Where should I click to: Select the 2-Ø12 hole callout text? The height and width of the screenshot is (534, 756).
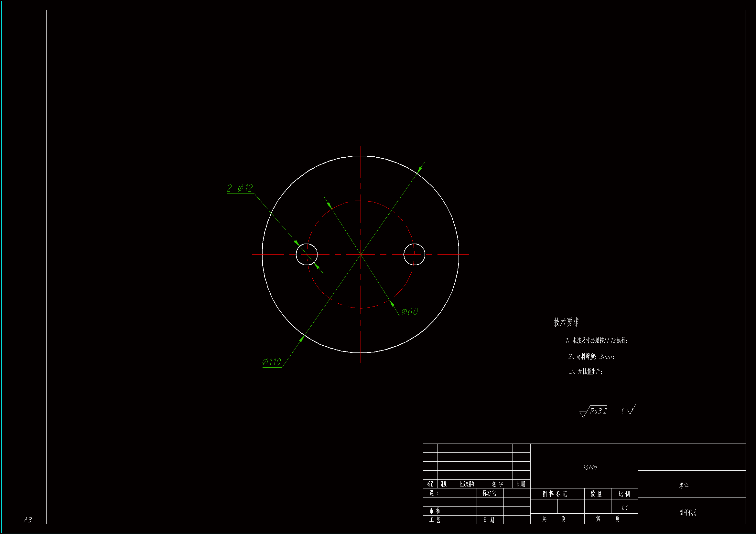(240, 188)
